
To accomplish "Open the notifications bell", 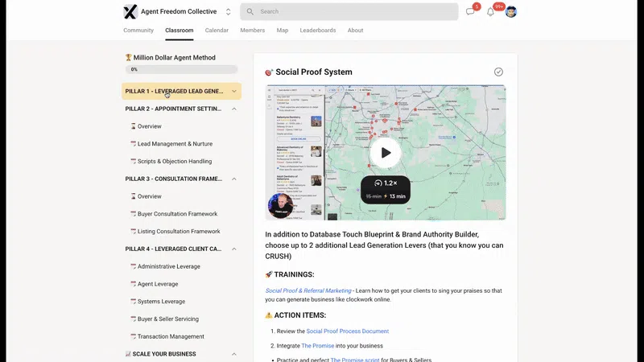I will pyautogui.click(x=490, y=12).
